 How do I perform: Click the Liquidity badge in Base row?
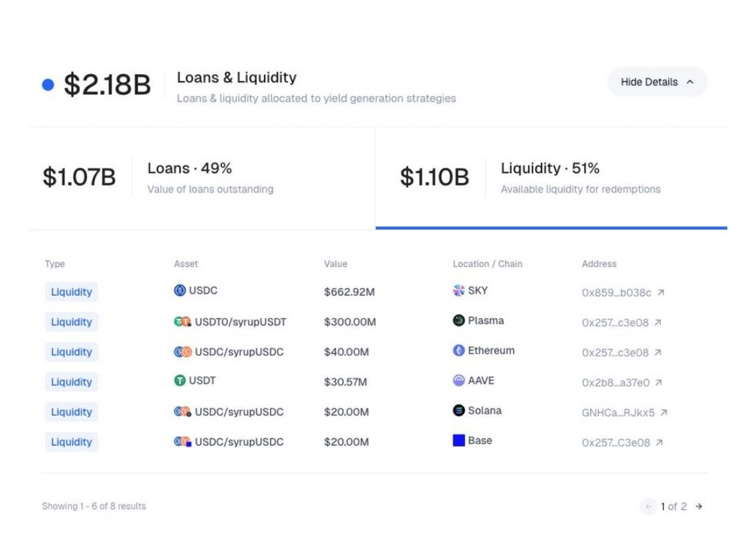point(71,441)
